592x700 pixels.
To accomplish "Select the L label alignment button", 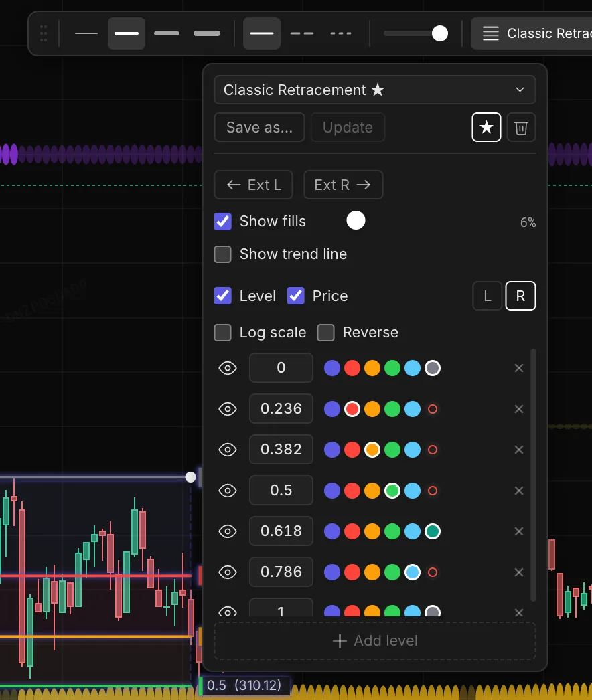I will click(488, 296).
